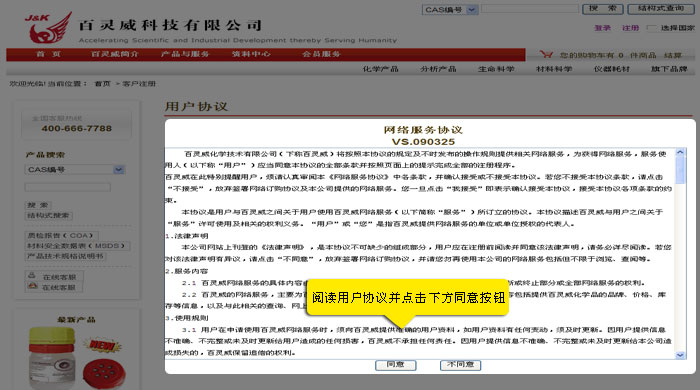Select 仪器耗材 category tab
The height and width of the screenshot is (390, 700).
tap(612, 69)
